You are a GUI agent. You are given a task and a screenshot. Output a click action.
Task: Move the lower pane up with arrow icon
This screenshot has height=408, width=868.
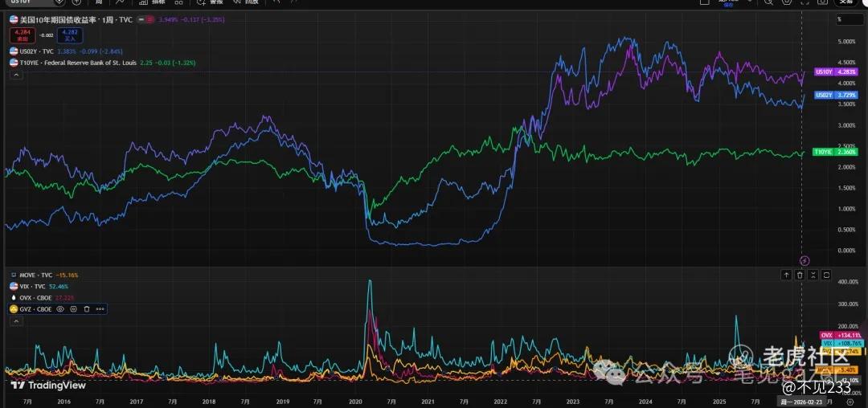pyautogui.click(x=786, y=274)
